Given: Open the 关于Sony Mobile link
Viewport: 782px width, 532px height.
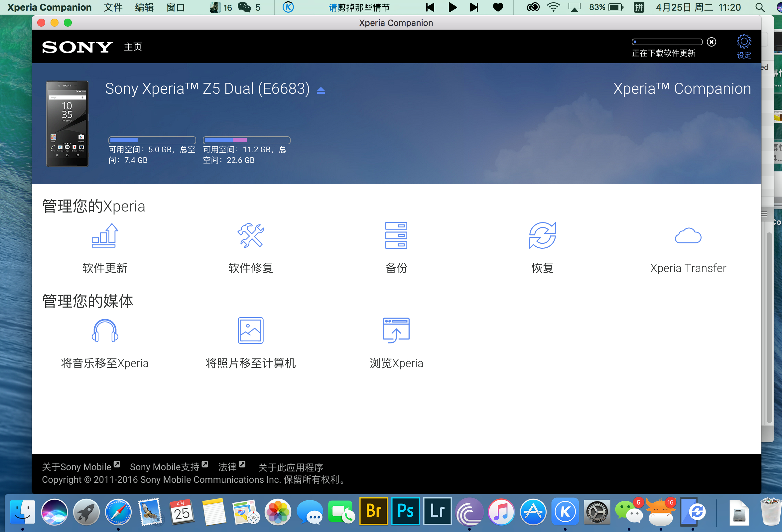Looking at the screenshot, I should point(77,467).
